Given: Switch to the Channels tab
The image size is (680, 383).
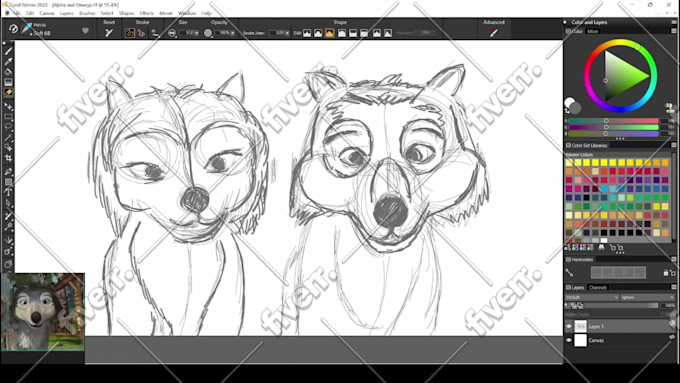Looking at the screenshot, I should 598,288.
